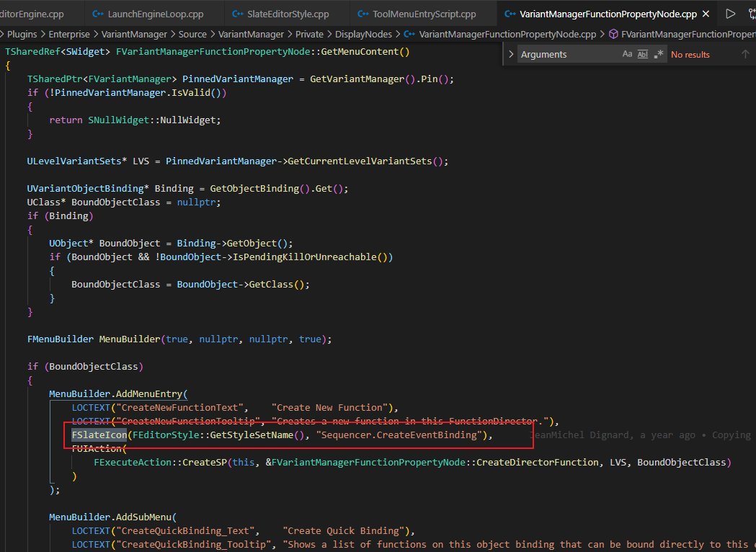Toggle Match Case in the search widget
Image resolution: width=756 pixels, height=552 pixels.
tap(628, 53)
